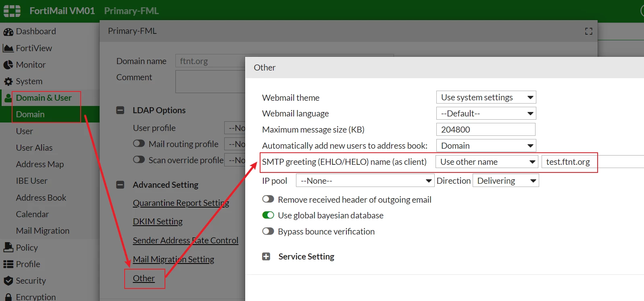Maximize the Primary-FML panel with expand icon
644x301 pixels.
[x=589, y=31]
